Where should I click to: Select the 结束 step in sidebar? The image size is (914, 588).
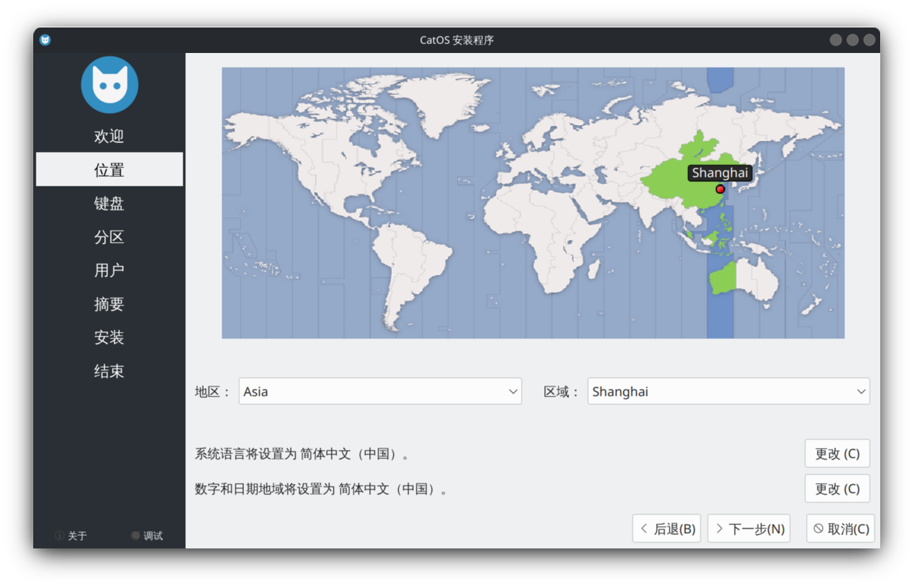pos(109,371)
